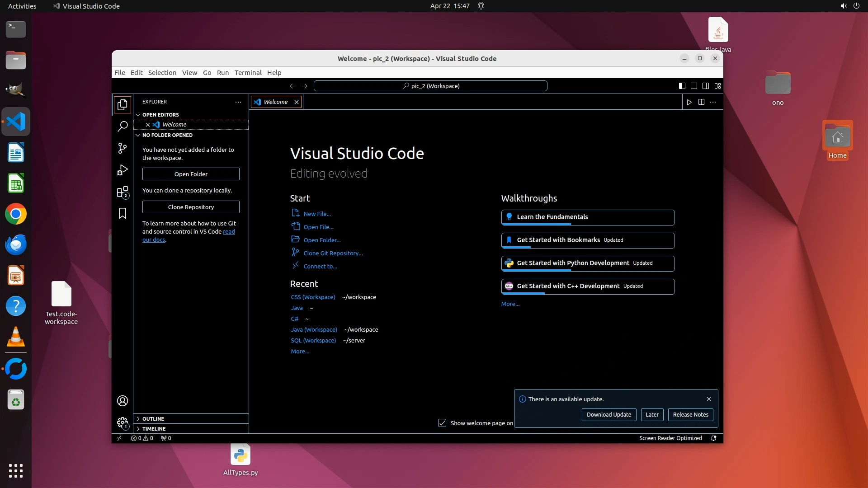Open the Extensions view icon
This screenshot has height=488, width=868.
[123, 192]
